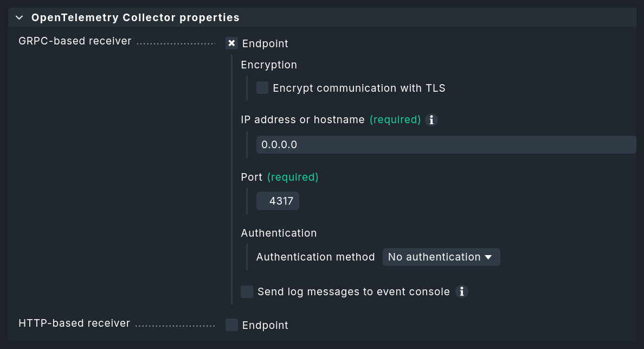Viewport: 644px width, 349px height.
Task: Click the Port field containing 4317
Action: point(278,200)
